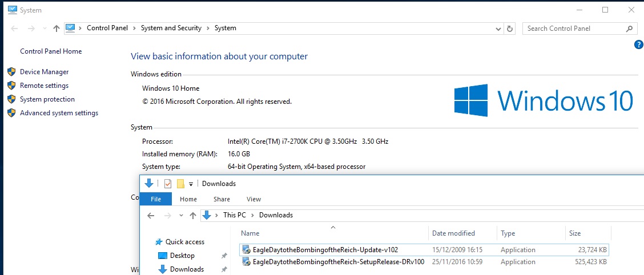Click shield icon beside Advanced system settings

(11, 113)
